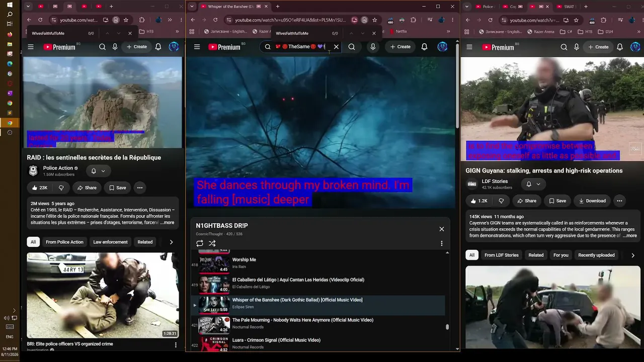Search by voice in right YouTube window
Image resolution: width=644 pixels, height=362 pixels.
point(577,47)
